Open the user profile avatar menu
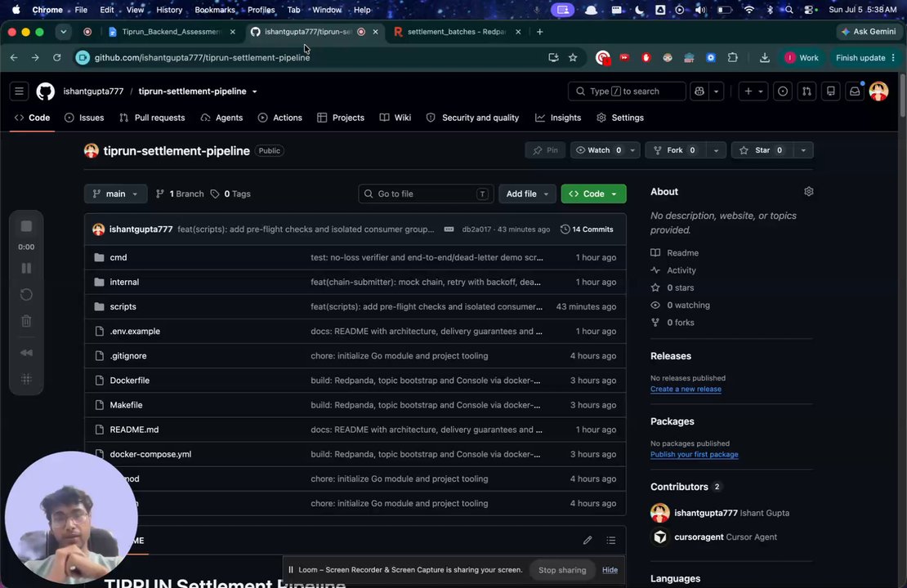The width and height of the screenshot is (907, 588). point(878,91)
